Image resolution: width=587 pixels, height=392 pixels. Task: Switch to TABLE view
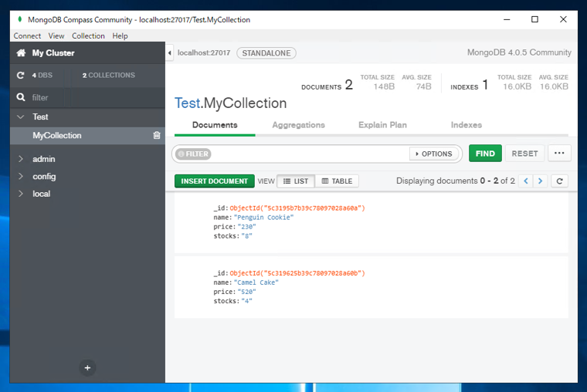(x=337, y=181)
